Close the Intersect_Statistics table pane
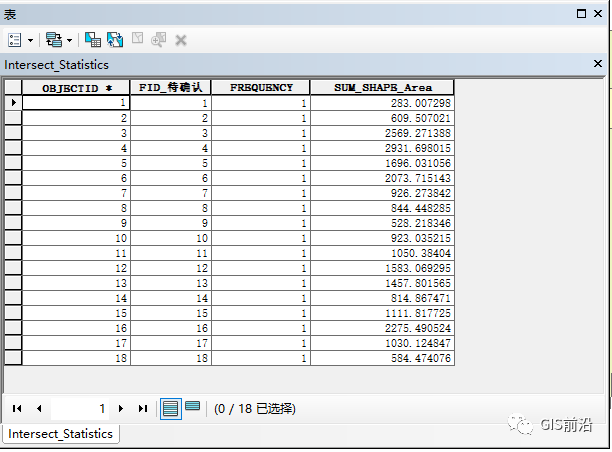The width and height of the screenshot is (612, 452). pos(598,64)
